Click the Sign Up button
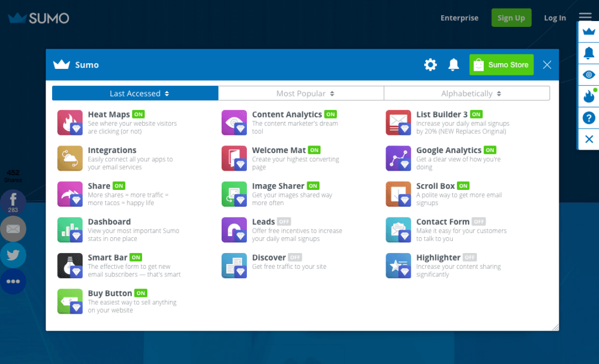This screenshot has width=599, height=364. pyautogui.click(x=511, y=18)
